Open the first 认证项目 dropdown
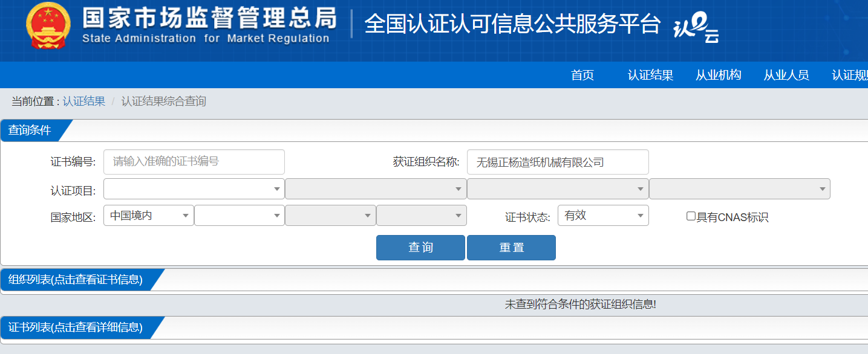This screenshot has height=354, width=868. (x=194, y=189)
